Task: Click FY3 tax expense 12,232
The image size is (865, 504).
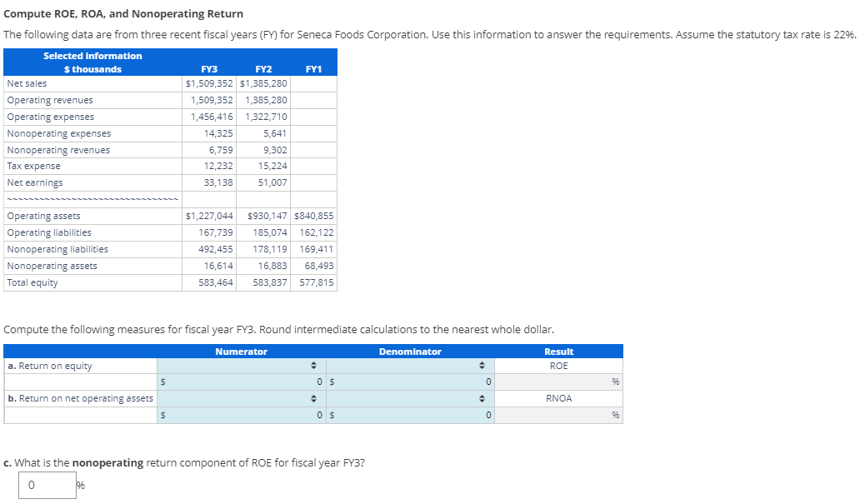Action: [x=218, y=166]
